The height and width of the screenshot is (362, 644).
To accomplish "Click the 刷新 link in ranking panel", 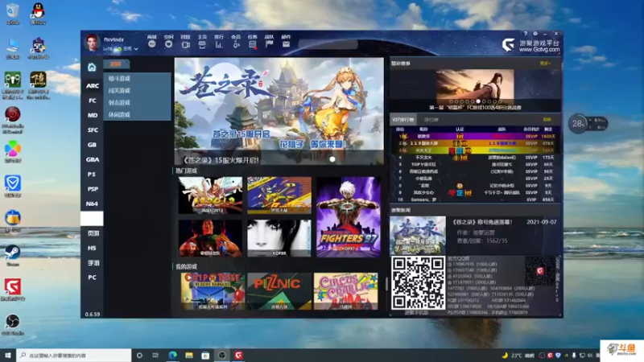I will click(x=547, y=119).
